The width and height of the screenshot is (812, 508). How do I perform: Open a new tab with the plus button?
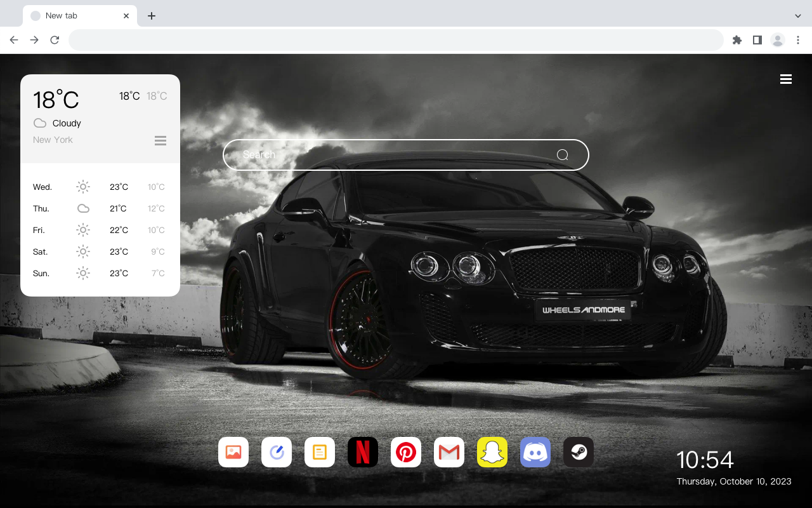(x=151, y=16)
